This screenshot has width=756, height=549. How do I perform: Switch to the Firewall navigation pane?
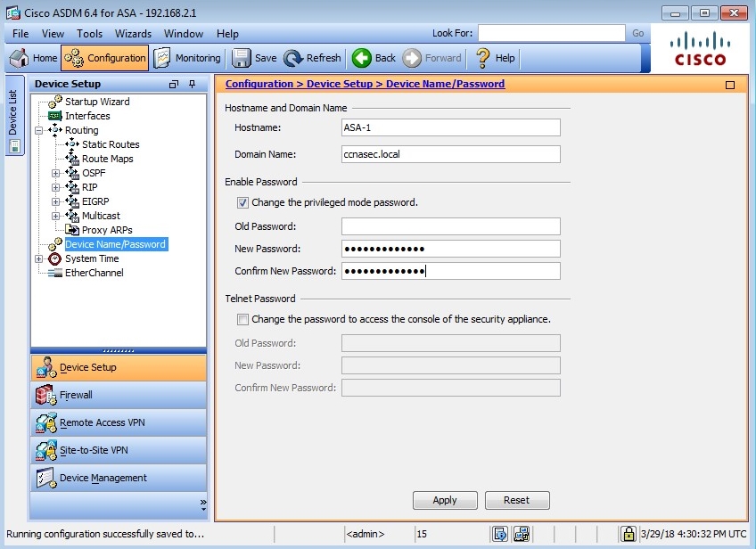click(119, 395)
